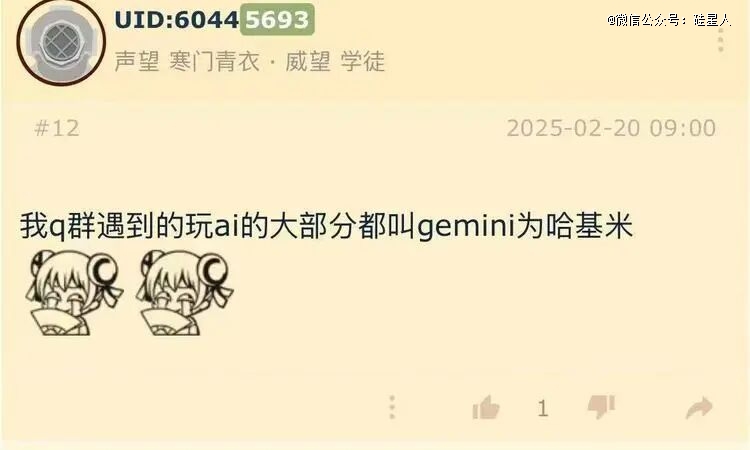Click the first laughing girl emoticon

[73, 292]
